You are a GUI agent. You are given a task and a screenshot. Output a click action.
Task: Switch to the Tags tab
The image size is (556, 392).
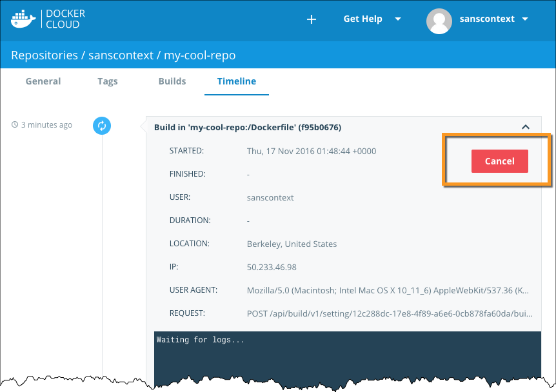108,81
